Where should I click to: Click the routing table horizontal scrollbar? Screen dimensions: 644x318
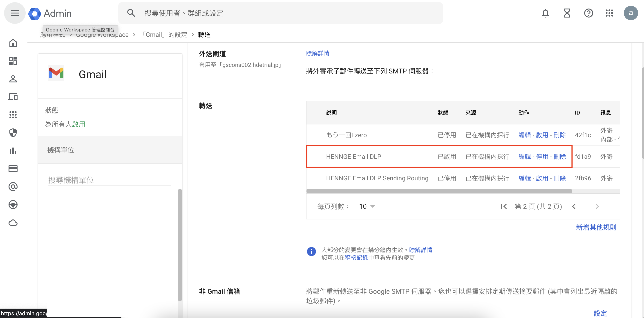coord(439,191)
